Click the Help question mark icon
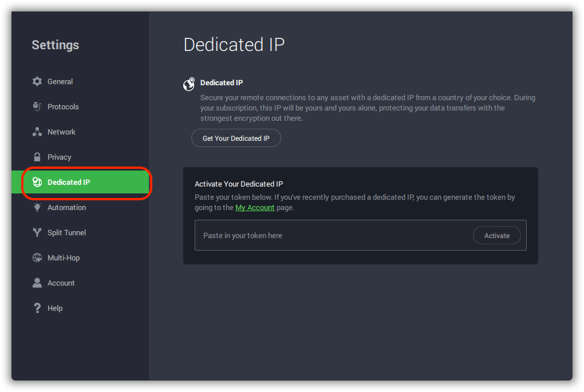The width and height of the screenshot is (584, 392). (37, 308)
